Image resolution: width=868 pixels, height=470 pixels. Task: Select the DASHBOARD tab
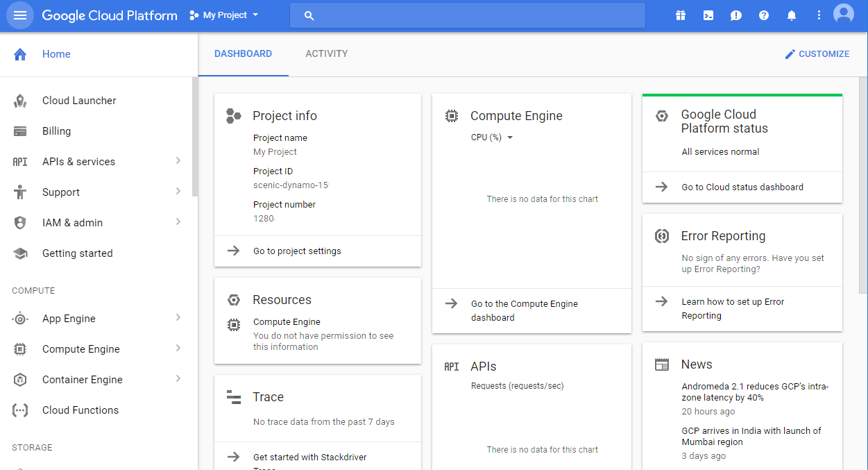point(243,53)
